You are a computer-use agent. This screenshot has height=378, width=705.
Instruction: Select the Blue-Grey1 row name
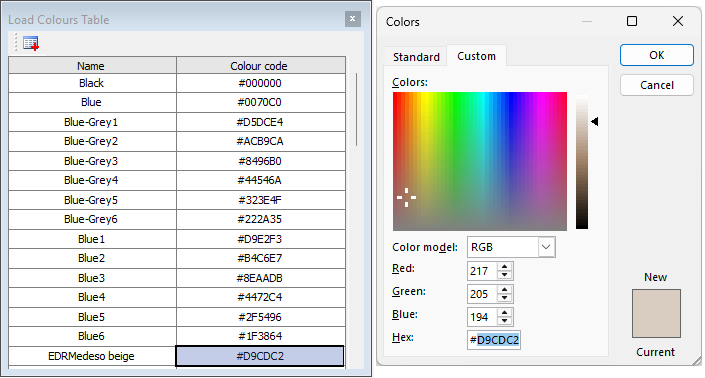coord(92,122)
